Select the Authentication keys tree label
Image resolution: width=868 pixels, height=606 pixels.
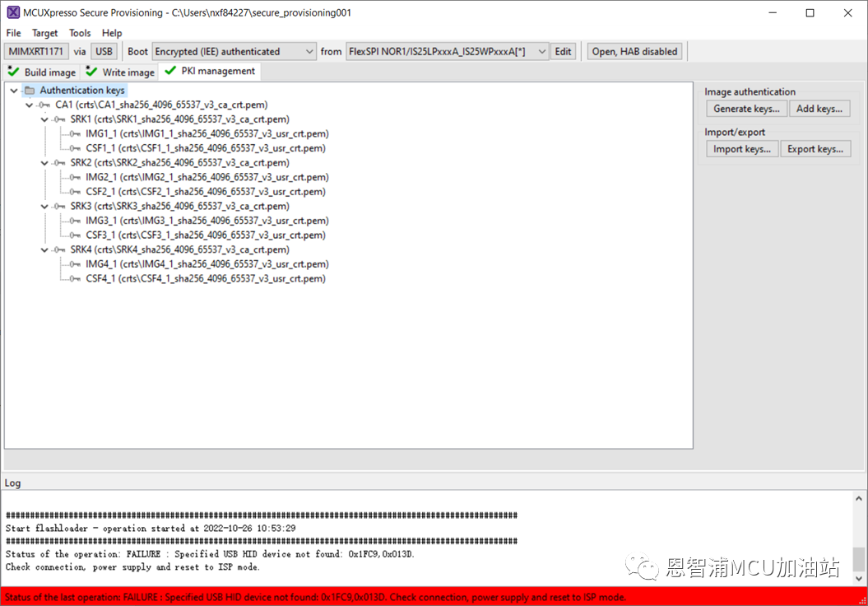pyautogui.click(x=82, y=91)
